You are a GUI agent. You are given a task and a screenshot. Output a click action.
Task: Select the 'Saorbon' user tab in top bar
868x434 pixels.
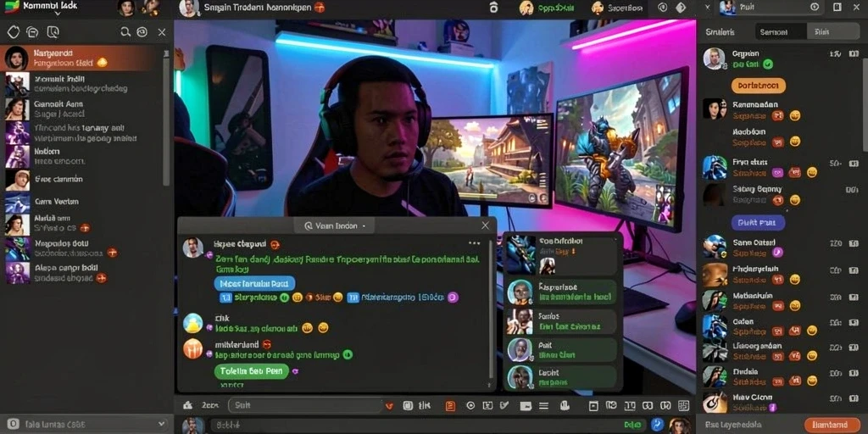pyautogui.click(x=617, y=8)
